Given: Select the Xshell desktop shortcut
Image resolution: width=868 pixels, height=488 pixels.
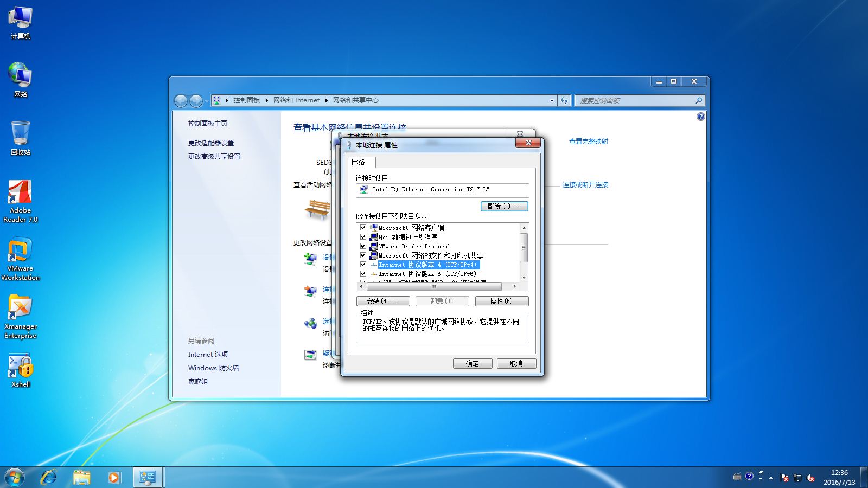Looking at the screenshot, I should click(20, 371).
